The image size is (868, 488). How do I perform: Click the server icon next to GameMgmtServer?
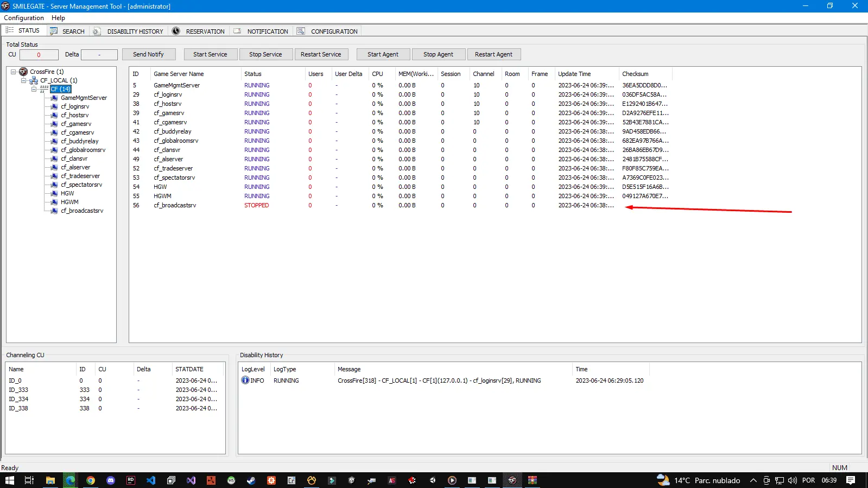(54, 98)
